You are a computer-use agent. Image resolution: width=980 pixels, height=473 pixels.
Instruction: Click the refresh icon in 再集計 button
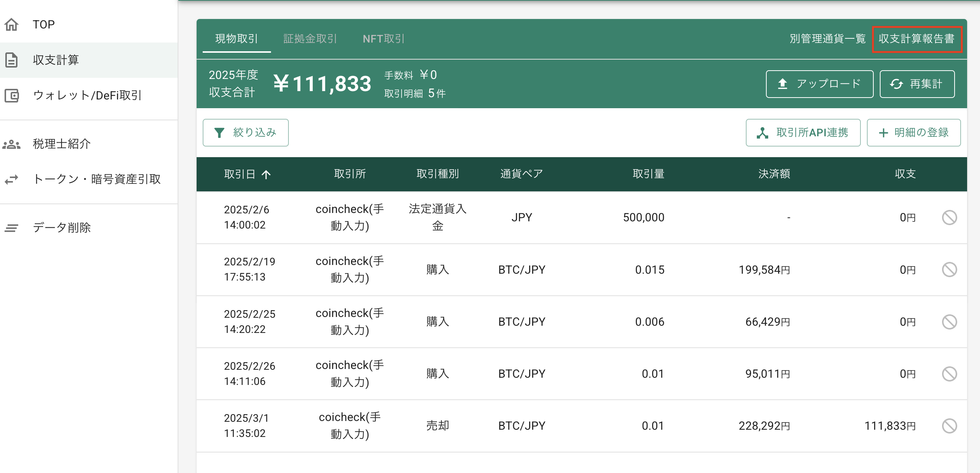896,84
